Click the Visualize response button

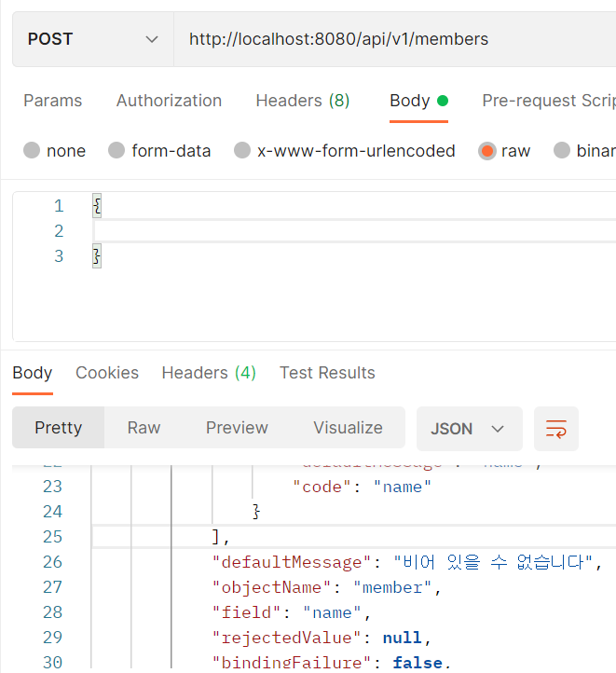tap(348, 428)
